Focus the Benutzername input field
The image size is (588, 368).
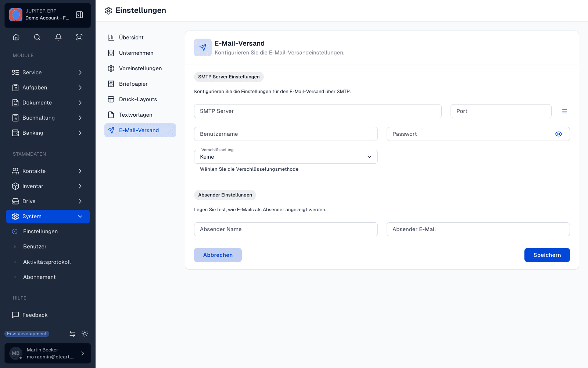[x=286, y=134]
